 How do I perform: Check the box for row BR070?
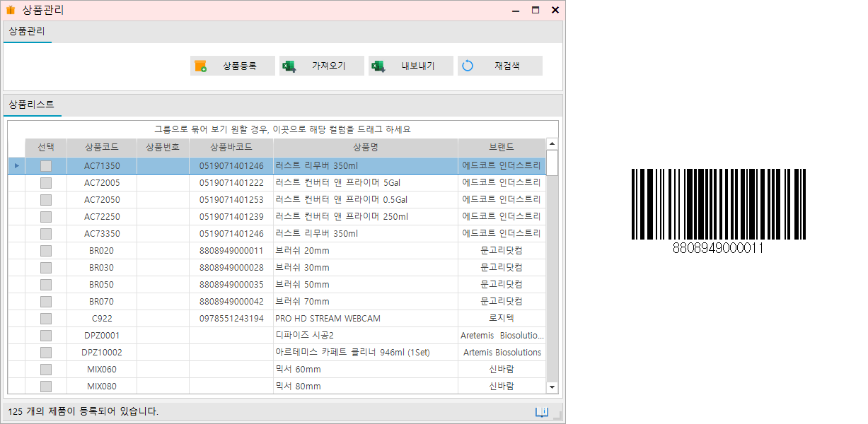[x=46, y=302]
